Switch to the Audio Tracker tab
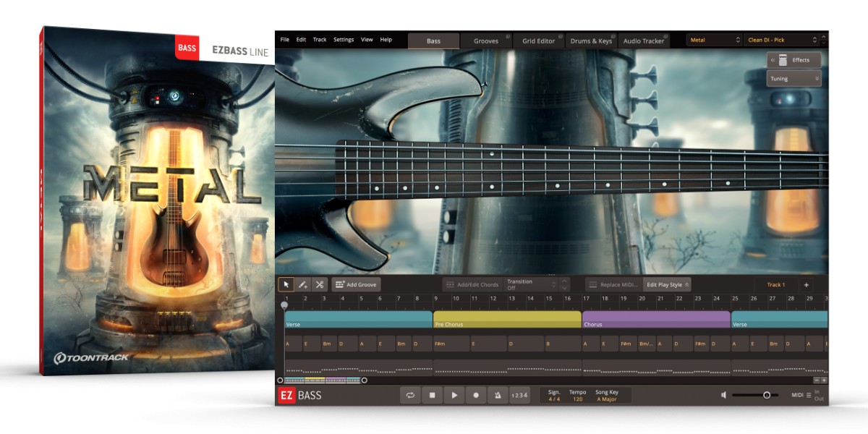868x434 pixels. pos(644,41)
